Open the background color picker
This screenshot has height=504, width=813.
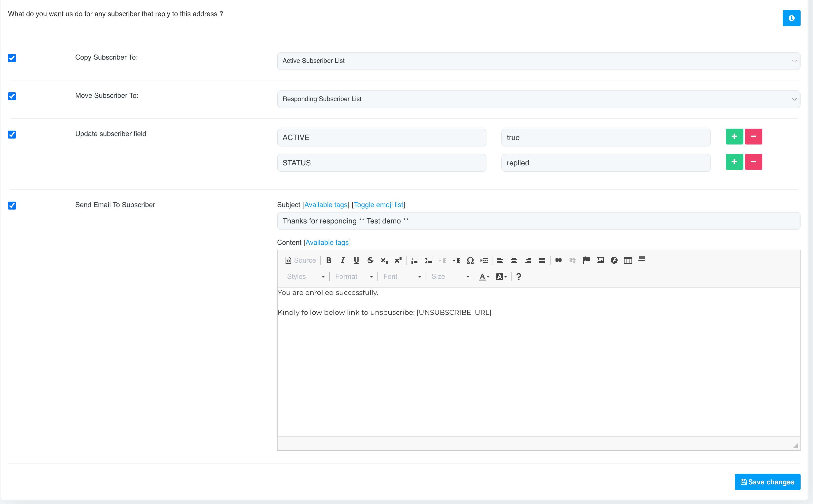pos(501,276)
